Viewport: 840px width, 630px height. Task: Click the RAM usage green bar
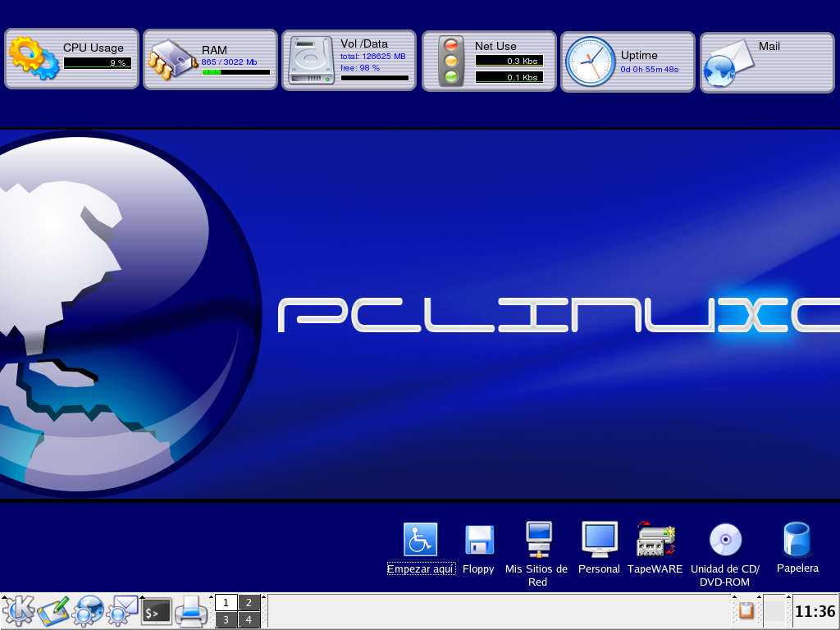[x=236, y=72]
